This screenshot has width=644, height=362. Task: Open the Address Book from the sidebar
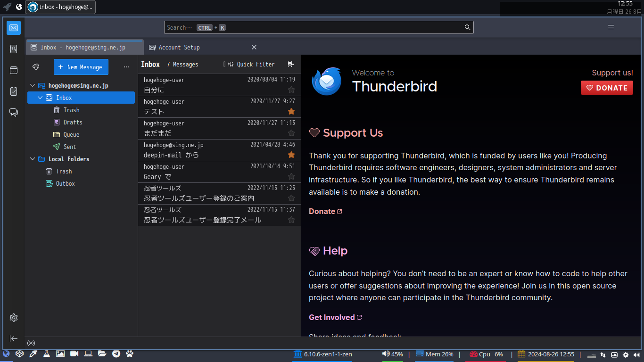(13, 49)
